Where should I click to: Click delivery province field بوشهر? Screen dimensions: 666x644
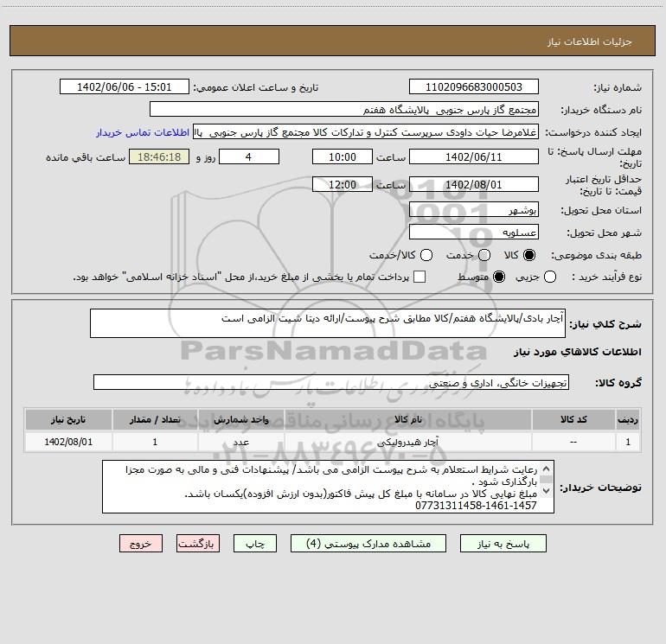click(474, 210)
